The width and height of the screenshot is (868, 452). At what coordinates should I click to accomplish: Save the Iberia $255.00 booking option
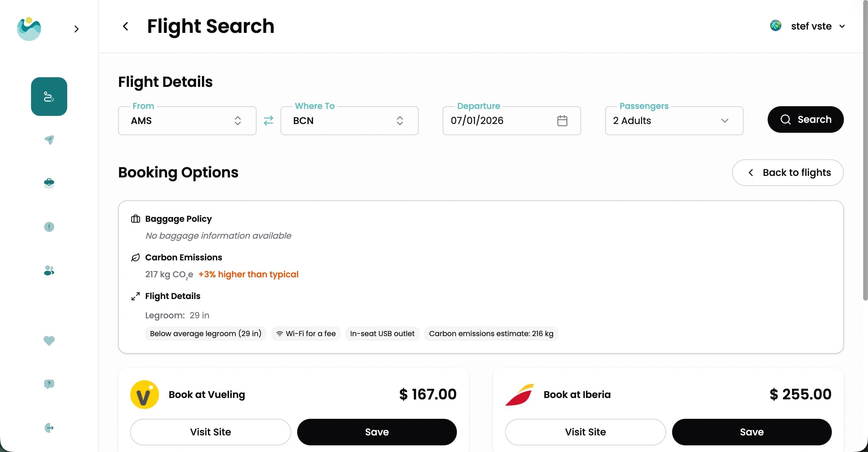coord(751,432)
